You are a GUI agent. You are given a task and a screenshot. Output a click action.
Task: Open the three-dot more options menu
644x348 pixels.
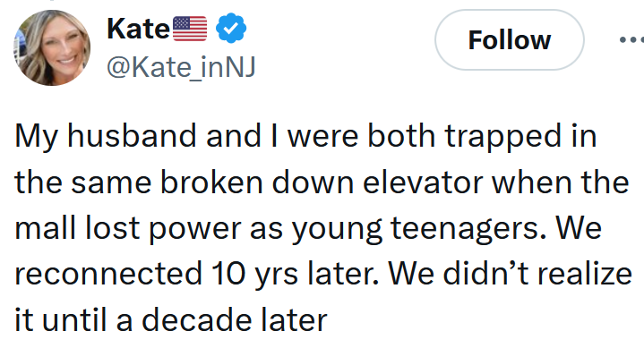[631, 39]
